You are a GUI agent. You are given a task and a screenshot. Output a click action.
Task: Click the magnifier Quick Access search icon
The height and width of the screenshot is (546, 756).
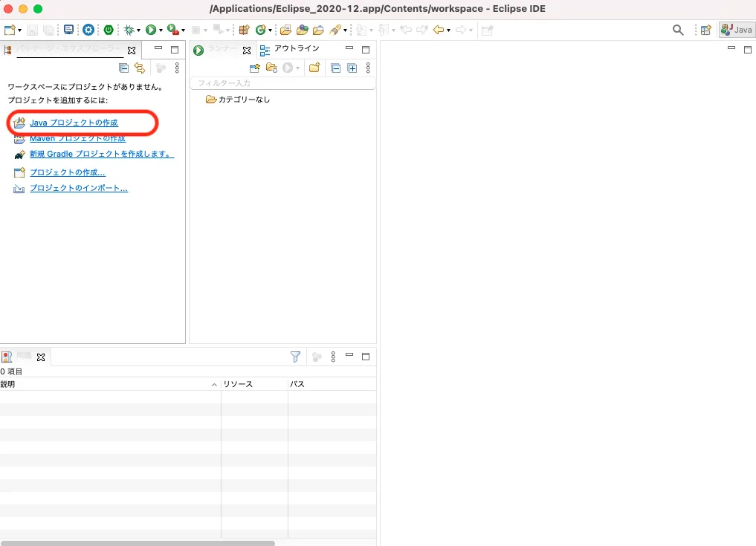tap(678, 30)
